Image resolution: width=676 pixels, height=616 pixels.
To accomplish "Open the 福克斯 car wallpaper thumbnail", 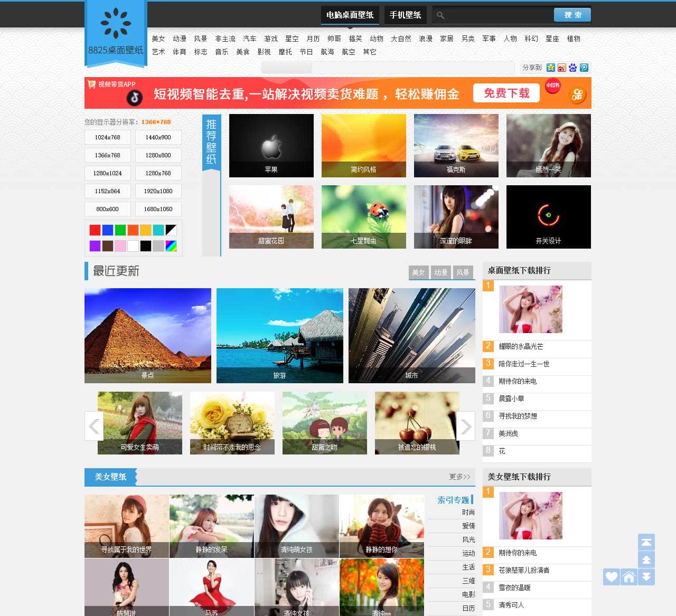I will click(x=456, y=146).
